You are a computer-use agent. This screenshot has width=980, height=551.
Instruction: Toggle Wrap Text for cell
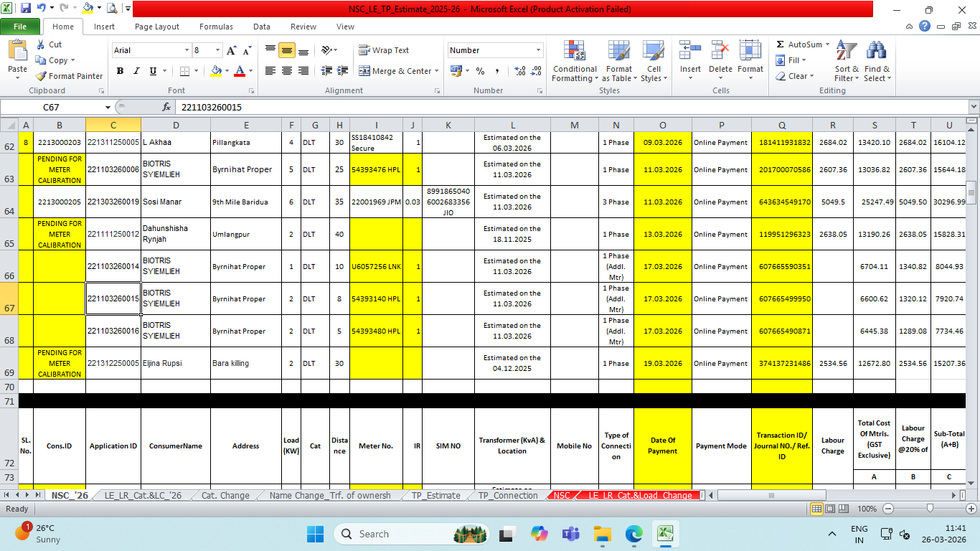click(x=385, y=50)
